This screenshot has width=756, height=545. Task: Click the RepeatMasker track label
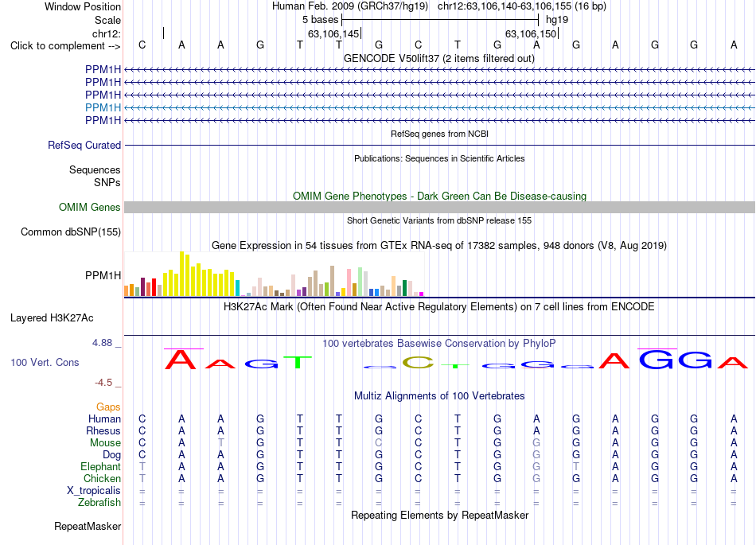[x=88, y=526]
